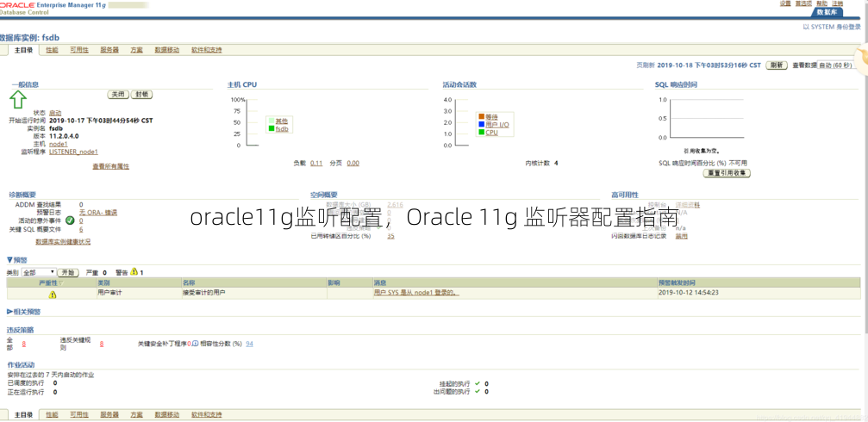This screenshot has height=422, width=868.
Task: Open the 违反关键规则 value 8
Action: (102, 344)
